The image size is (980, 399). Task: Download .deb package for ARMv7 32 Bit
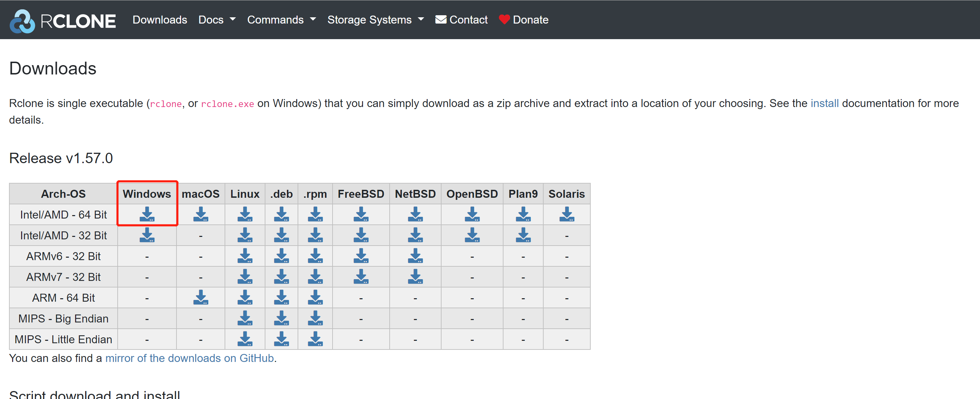(x=281, y=276)
